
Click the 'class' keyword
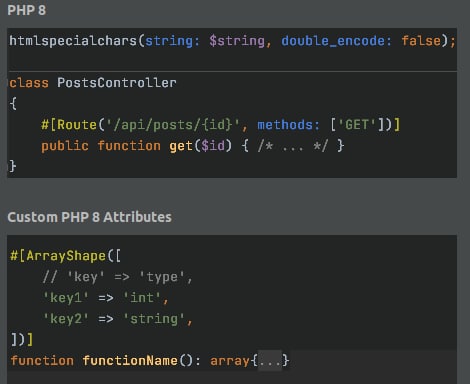pos(29,83)
